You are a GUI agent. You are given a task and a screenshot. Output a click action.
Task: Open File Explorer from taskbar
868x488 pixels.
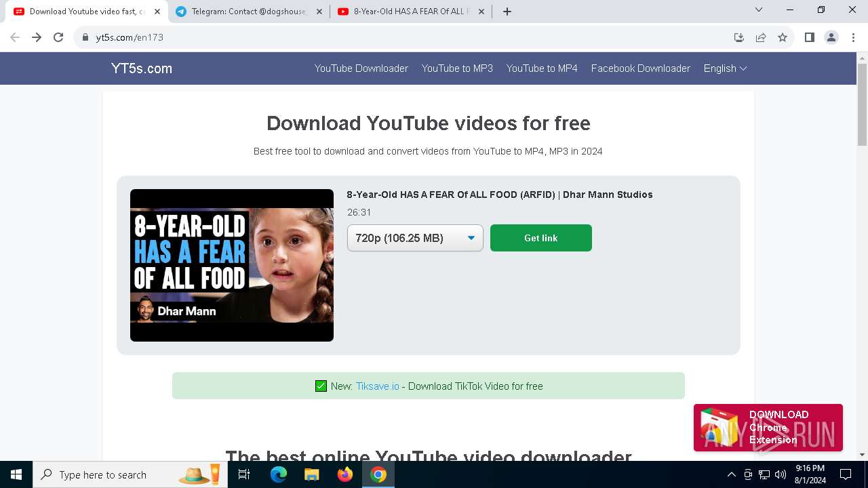pyautogui.click(x=311, y=474)
